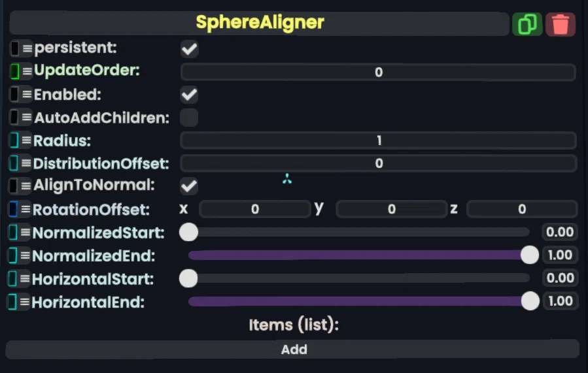Click the field icon beside Radius
The image size is (588, 373).
tap(14, 140)
